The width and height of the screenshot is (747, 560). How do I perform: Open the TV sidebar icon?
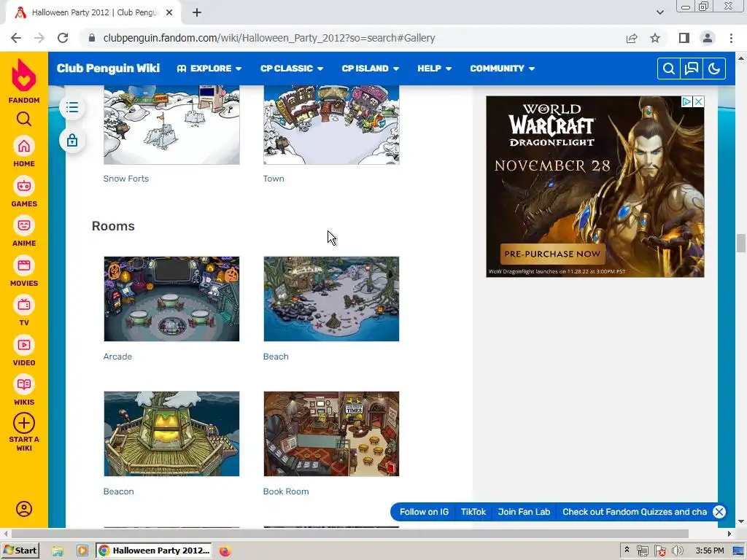coord(24,306)
